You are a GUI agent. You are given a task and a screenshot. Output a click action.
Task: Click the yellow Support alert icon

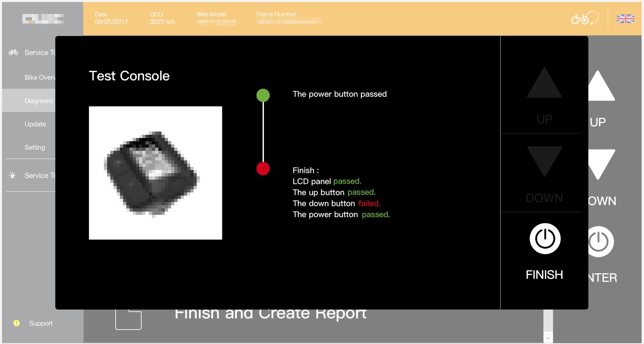point(16,323)
